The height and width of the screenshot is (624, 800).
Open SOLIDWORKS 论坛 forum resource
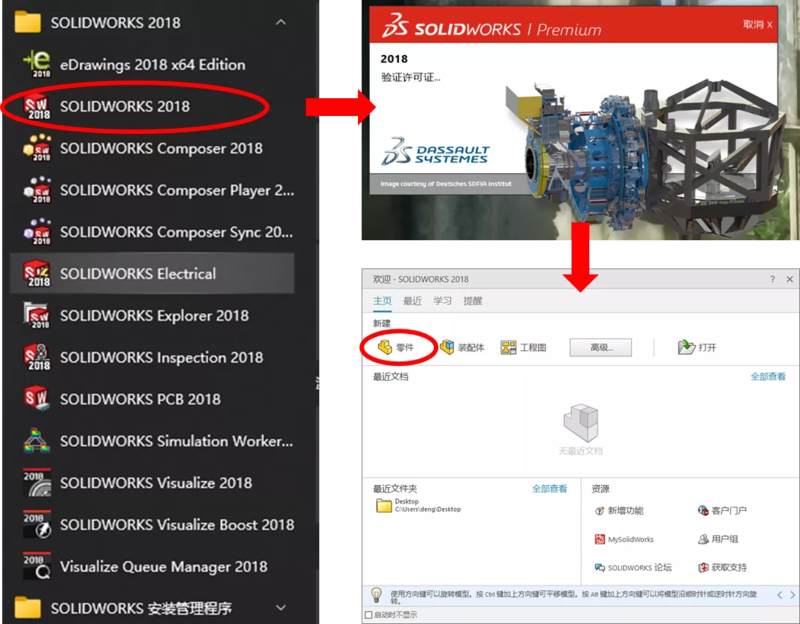tap(633, 567)
